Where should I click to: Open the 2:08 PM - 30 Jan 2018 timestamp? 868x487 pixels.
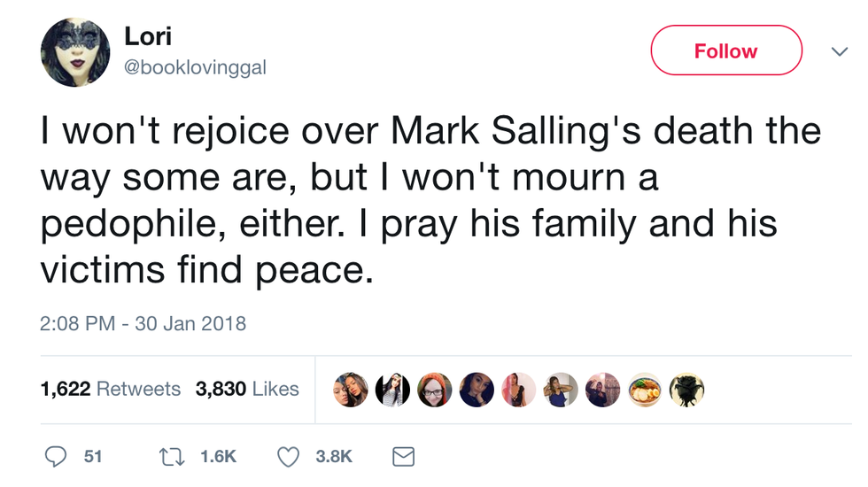(143, 324)
